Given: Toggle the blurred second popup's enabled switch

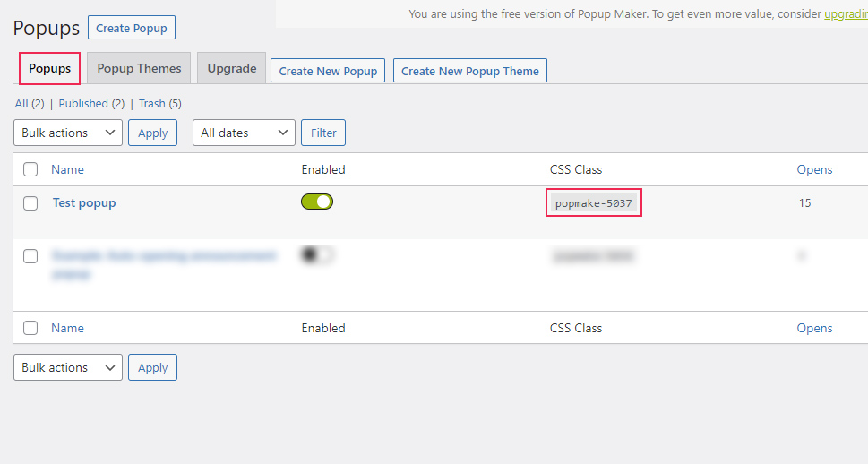Looking at the screenshot, I should (x=317, y=255).
